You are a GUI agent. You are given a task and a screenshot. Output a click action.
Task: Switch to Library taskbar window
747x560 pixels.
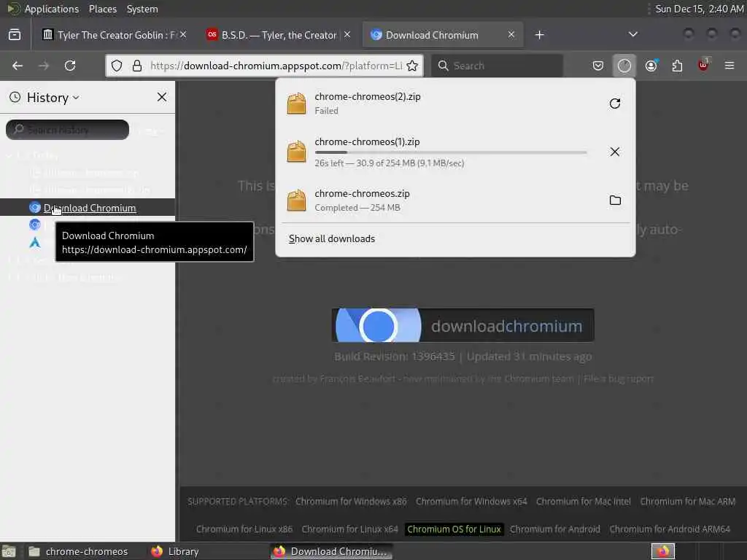pos(175,551)
